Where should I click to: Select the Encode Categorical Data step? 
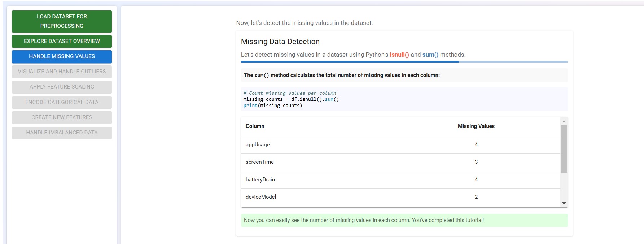point(62,102)
